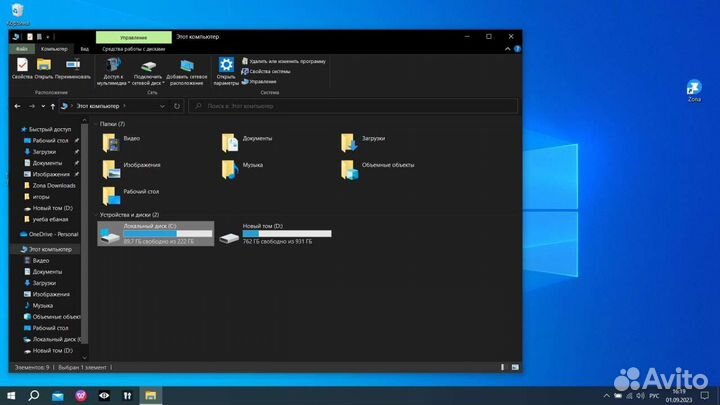Open Средства работы с дисками tab
This screenshot has height=405, width=720.
134,49
